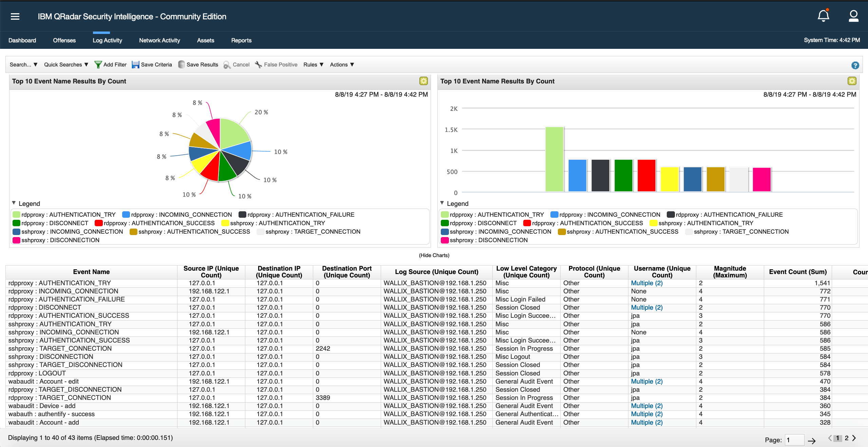Click the False Positive wrench icon
The image size is (868, 447).
pyautogui.click(x=259, y=64)
